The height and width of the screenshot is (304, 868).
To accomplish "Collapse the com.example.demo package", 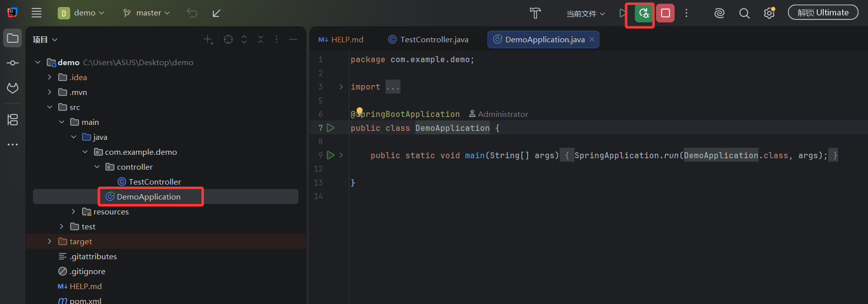I will pos(85,152).
